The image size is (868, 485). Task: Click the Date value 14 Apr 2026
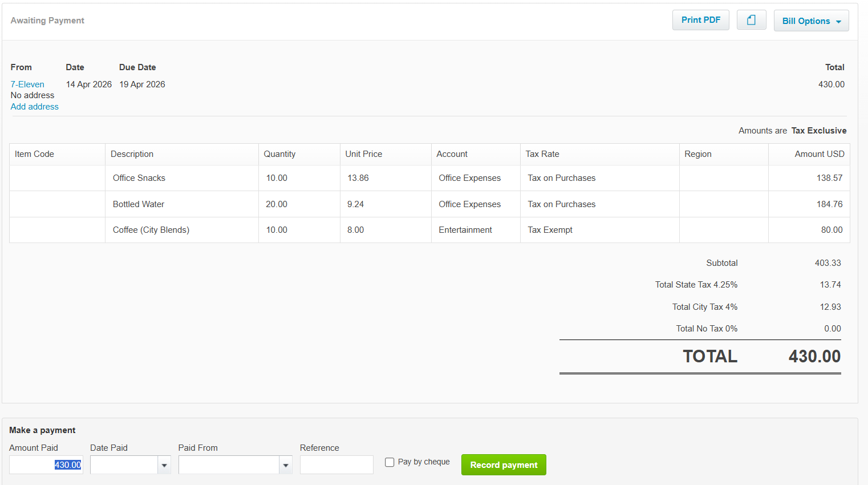pos(88,84)
